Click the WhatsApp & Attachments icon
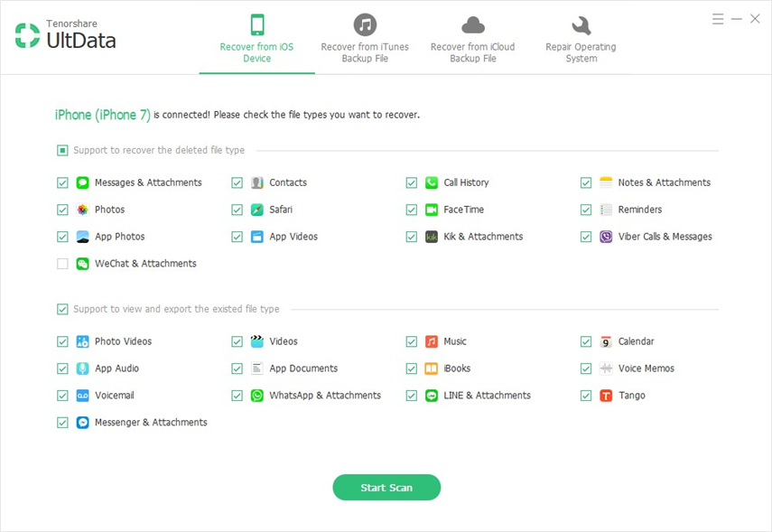 (257, 396)
